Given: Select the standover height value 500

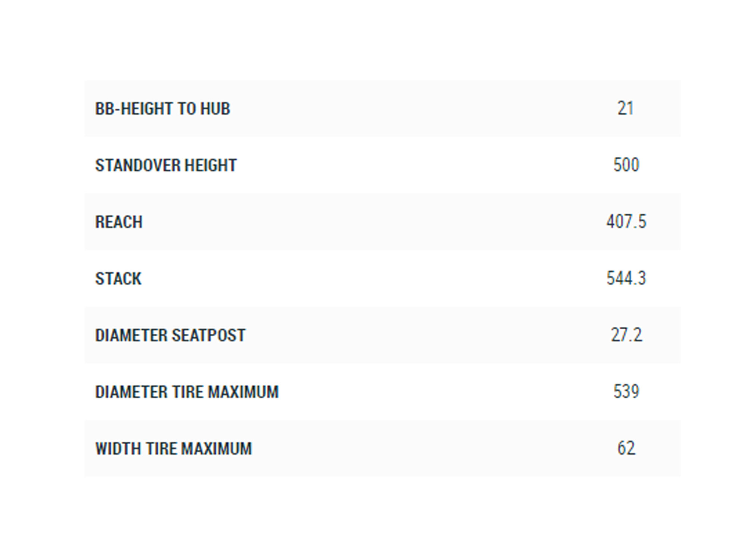Looking at the screenshot, I should (x=626, y=165).
